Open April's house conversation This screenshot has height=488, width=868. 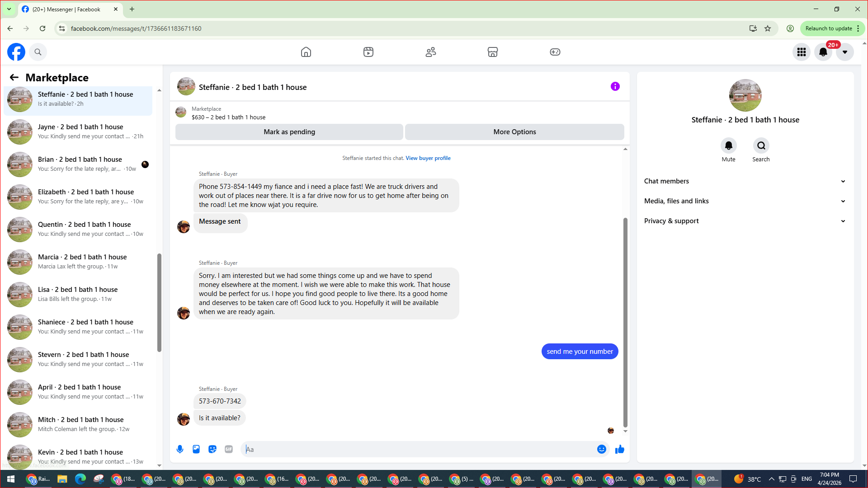point(78,392)
